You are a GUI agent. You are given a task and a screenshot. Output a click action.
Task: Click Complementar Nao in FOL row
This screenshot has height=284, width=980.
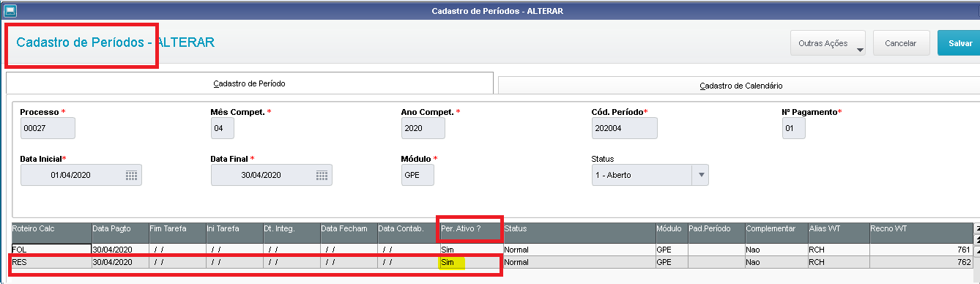coord(776,249)
